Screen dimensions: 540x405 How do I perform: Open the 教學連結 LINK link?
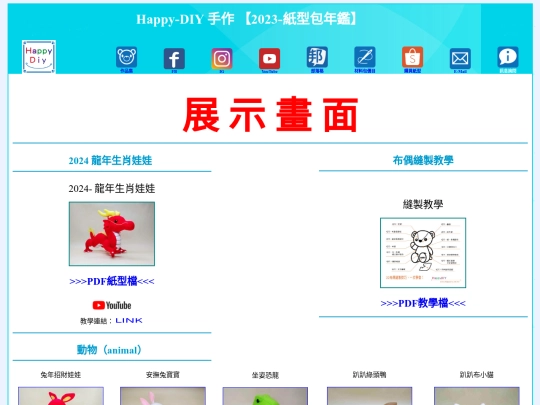pyautogui.click(x=129, y=321)
